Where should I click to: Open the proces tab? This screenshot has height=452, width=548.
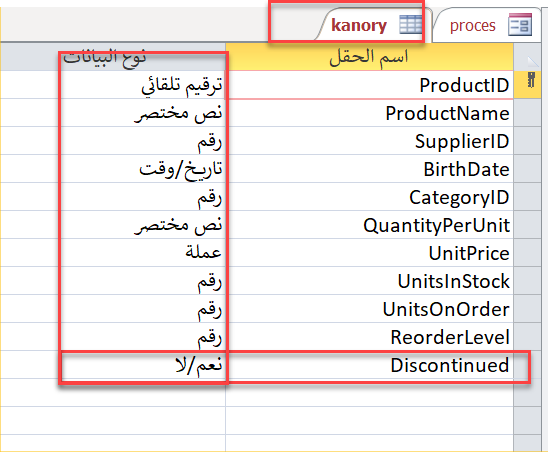486,25
